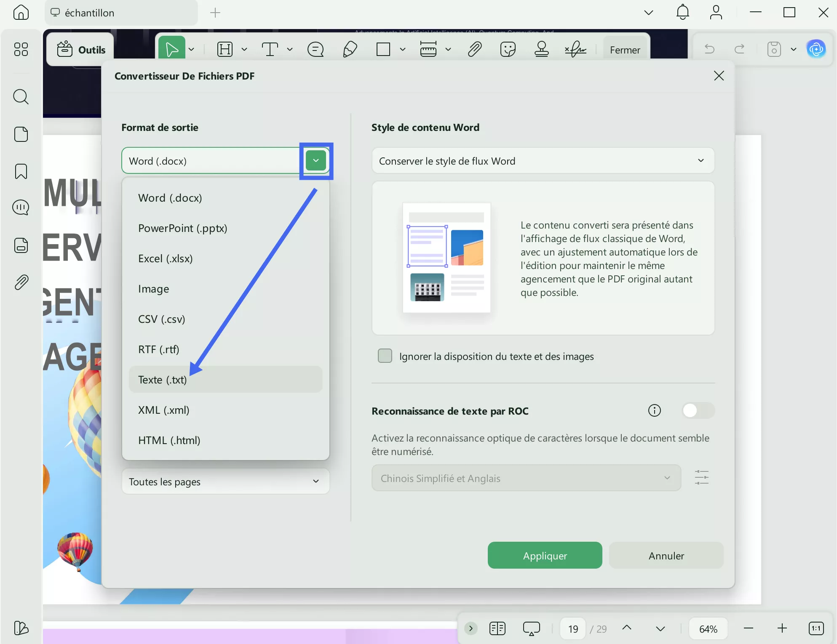
Task: Select the Signature tool in toolbar
Action: 575,49
